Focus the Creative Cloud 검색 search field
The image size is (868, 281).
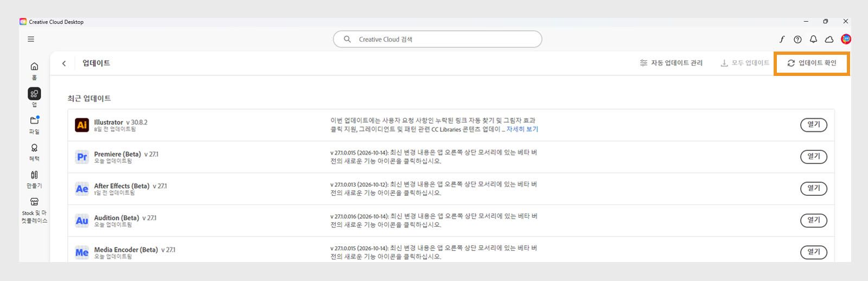[437, 39]
